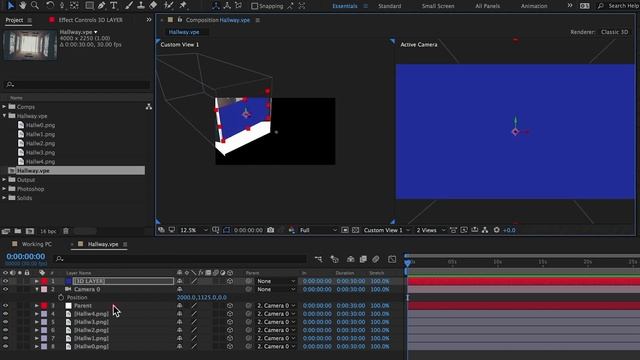Click the timeline current time 0:00:00:00
The height and width of the screenshot is (360, 640).
coord(26,256)
